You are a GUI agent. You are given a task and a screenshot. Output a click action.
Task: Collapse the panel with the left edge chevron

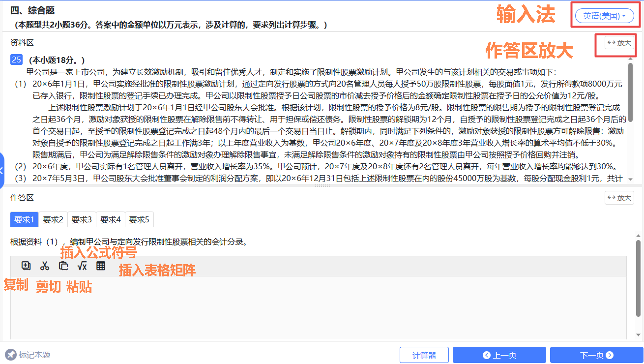click(2, 171)
